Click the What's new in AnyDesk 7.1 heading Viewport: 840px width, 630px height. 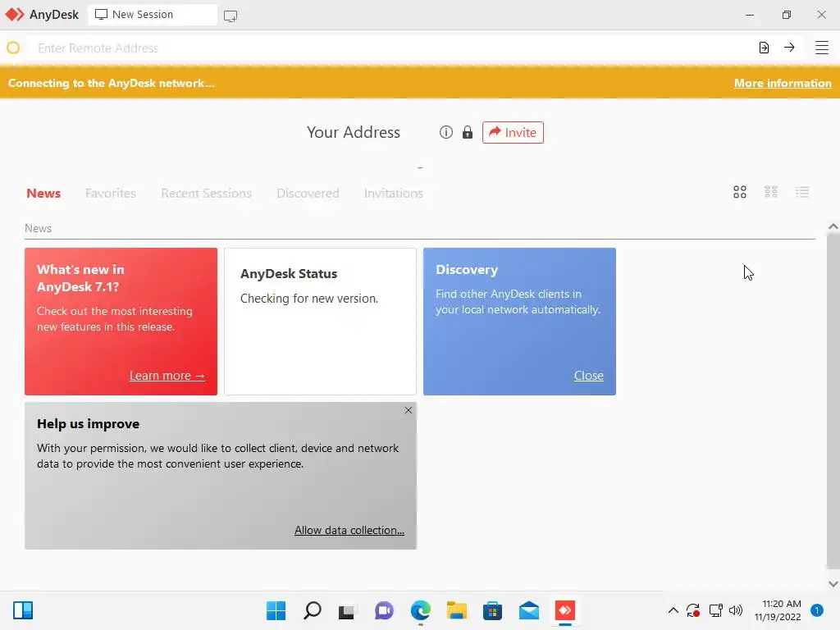(x=80, y=278)
